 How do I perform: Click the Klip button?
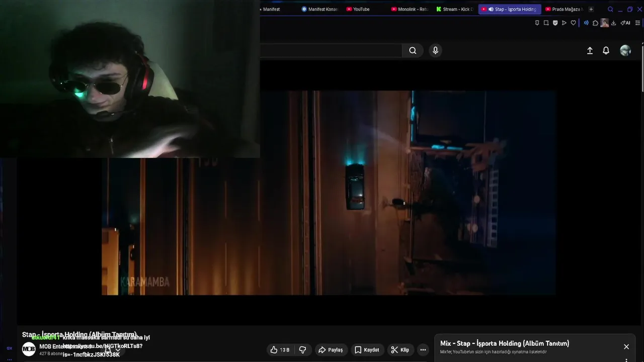[x=400, y=350]
